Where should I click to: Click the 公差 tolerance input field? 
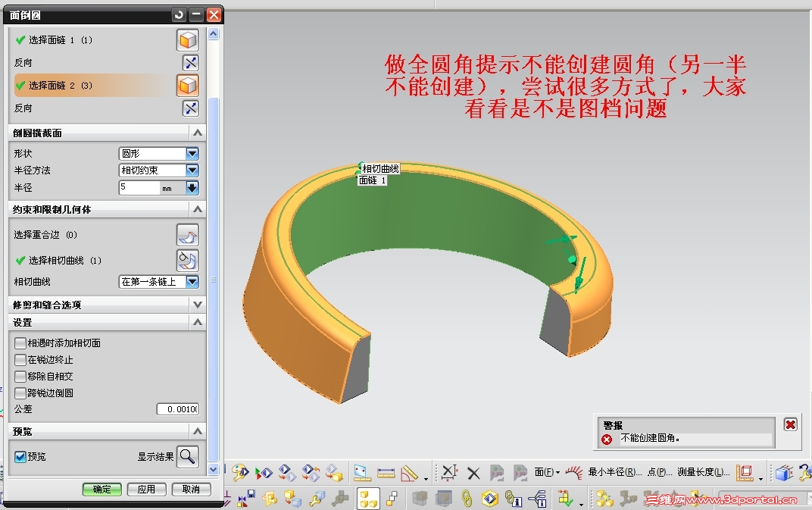point(178,409)
